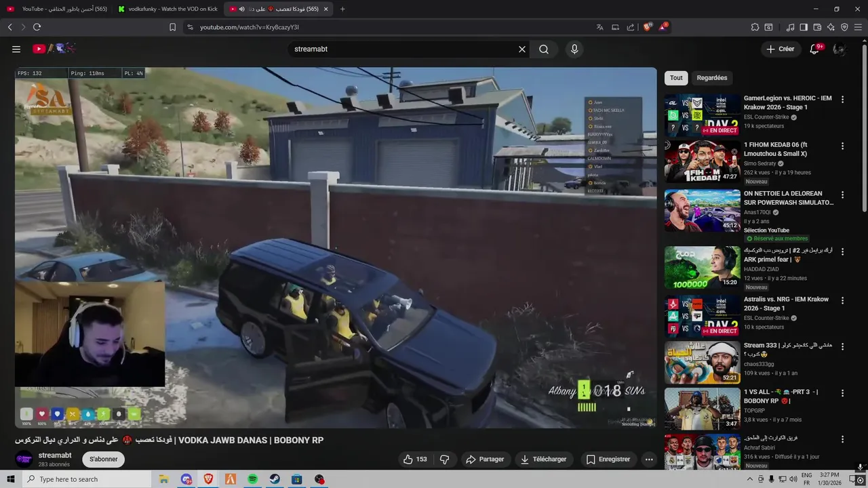Click the address bar URL

(x=250, y=27)
